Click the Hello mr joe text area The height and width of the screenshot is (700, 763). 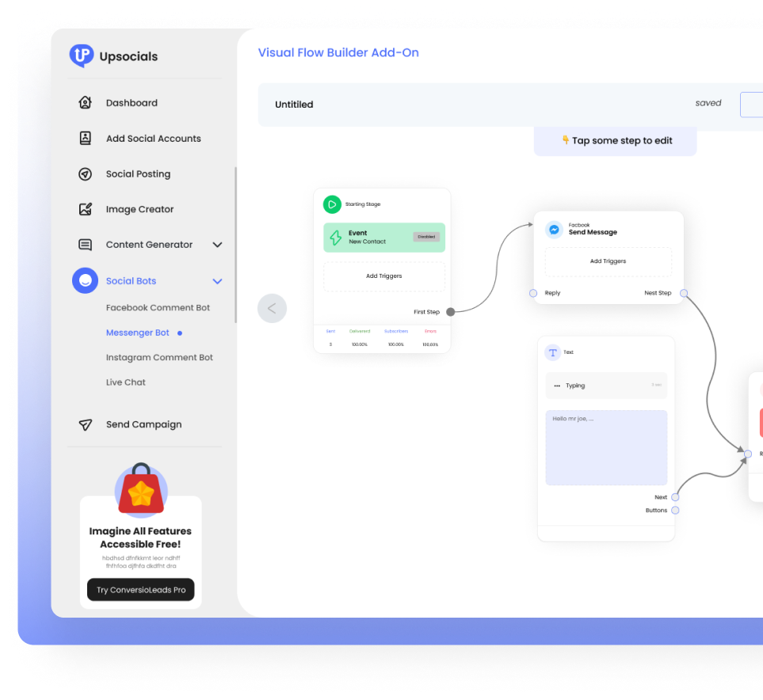(x=606, y=447)
